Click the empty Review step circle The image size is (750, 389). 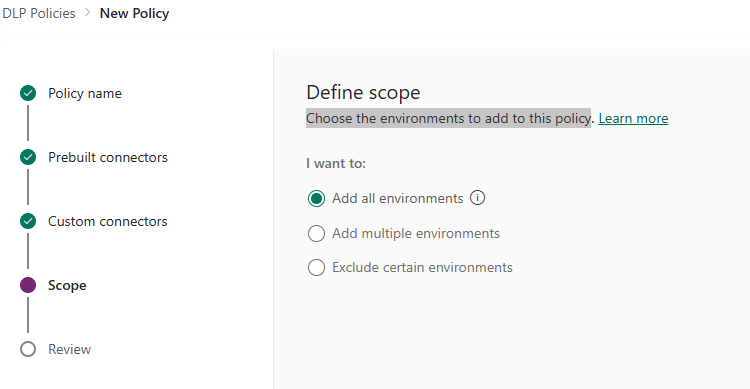(28, 349)
